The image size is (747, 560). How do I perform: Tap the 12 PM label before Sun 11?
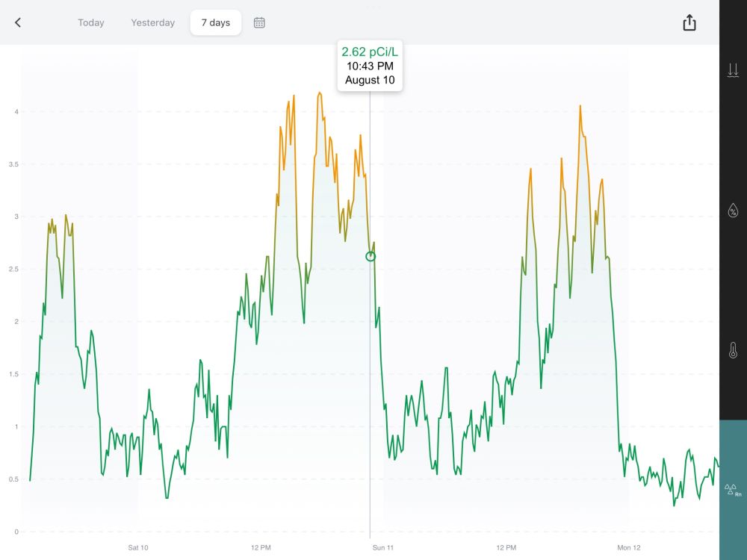261,547
